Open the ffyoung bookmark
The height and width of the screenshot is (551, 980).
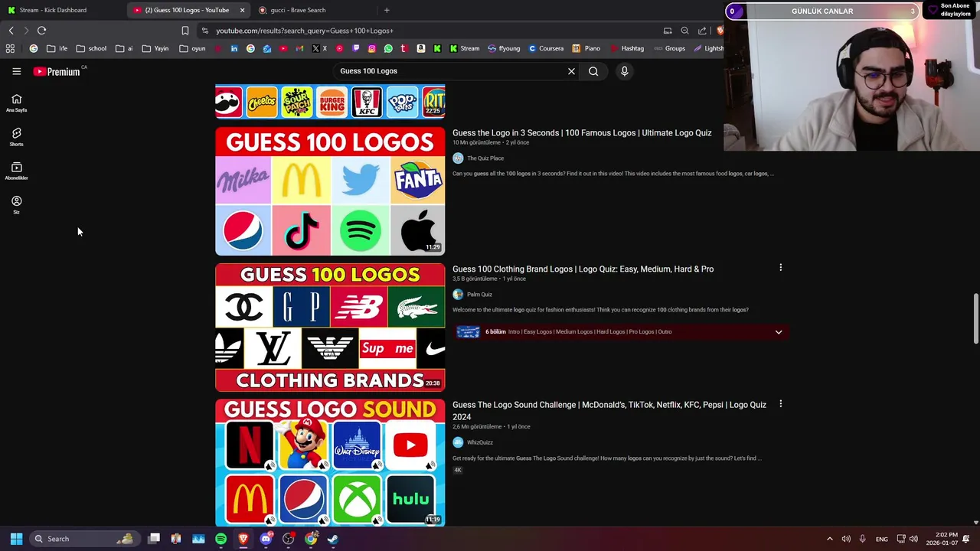504,48
